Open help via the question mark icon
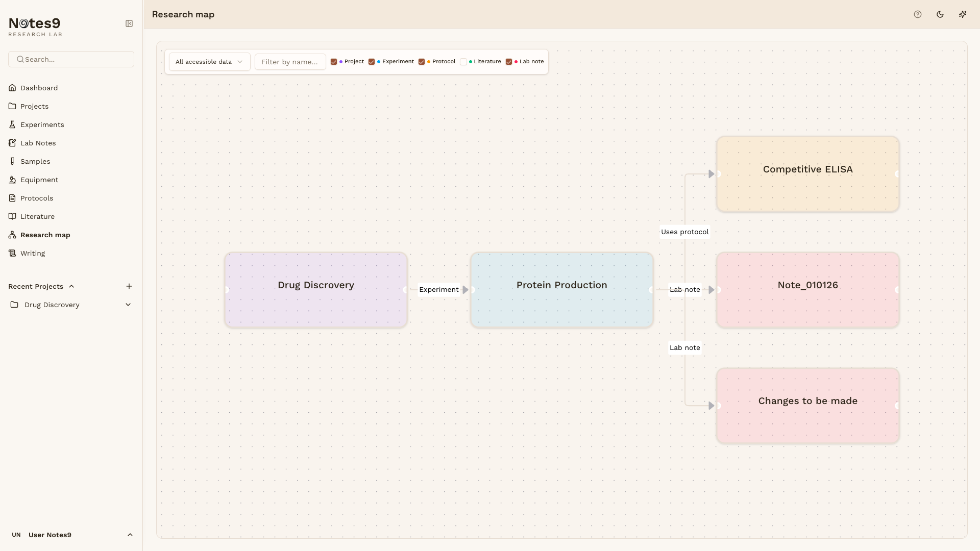This screenshot has width=980, height=551. coord(917,14)
